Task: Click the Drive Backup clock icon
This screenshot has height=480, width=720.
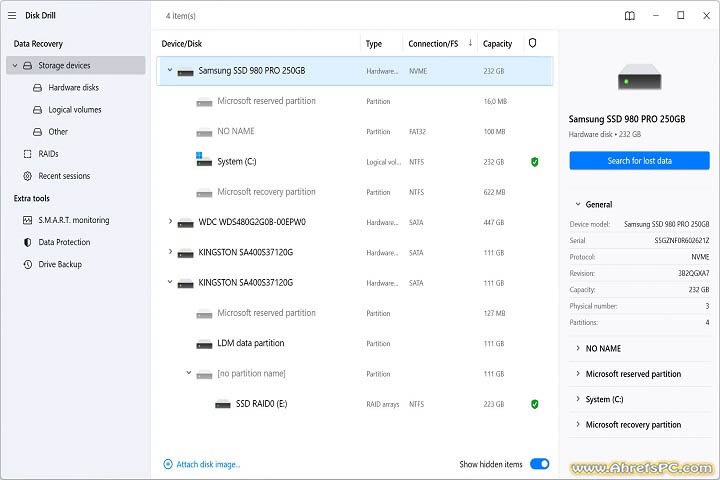Action: pyautogui.click(x=28, y=264)
